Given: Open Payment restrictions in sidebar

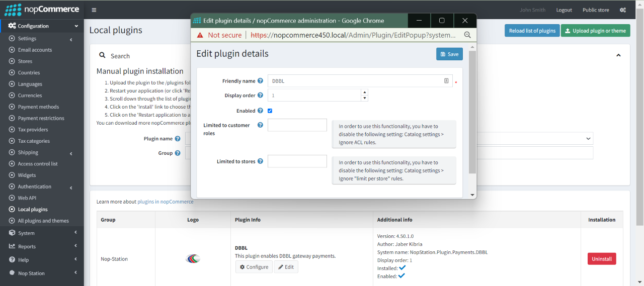Looking at the screenshot, I should [x=41, y=119].
